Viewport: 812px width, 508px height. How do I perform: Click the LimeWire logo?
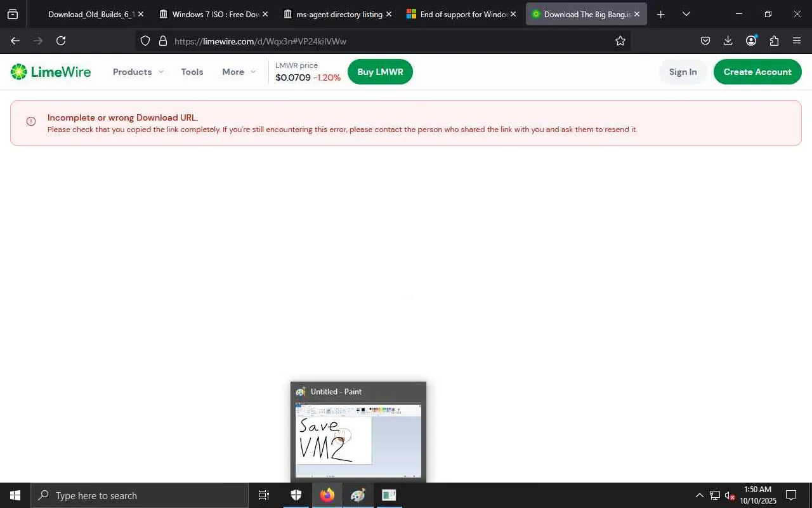click(51, 72)
